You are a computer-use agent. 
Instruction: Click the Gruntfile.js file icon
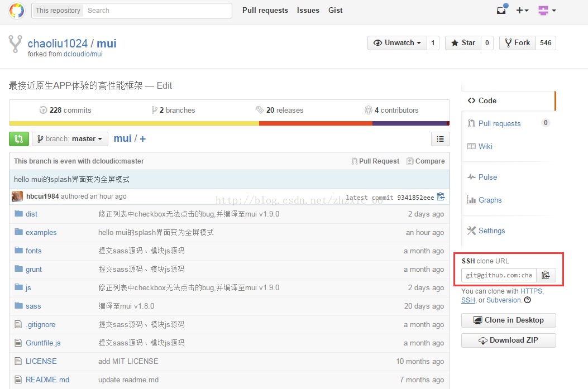[18, 343]
